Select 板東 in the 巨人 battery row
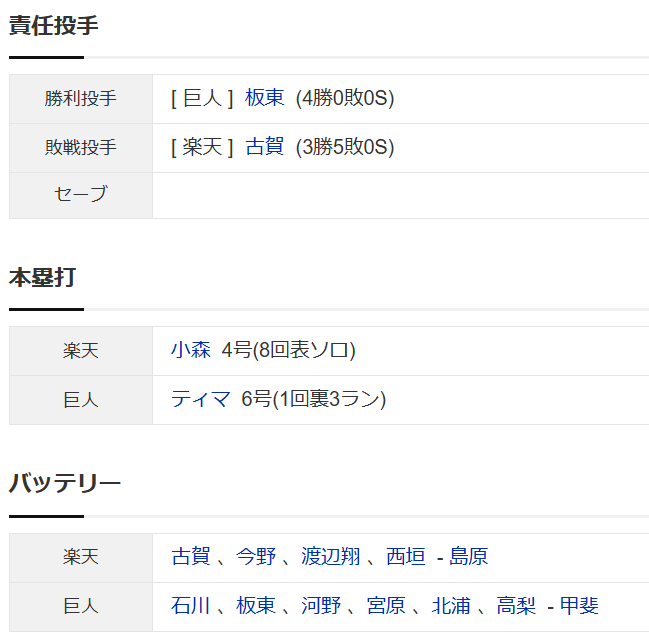Image resolution: width=649 pixels, height=640 pixels. click(256, 606)
